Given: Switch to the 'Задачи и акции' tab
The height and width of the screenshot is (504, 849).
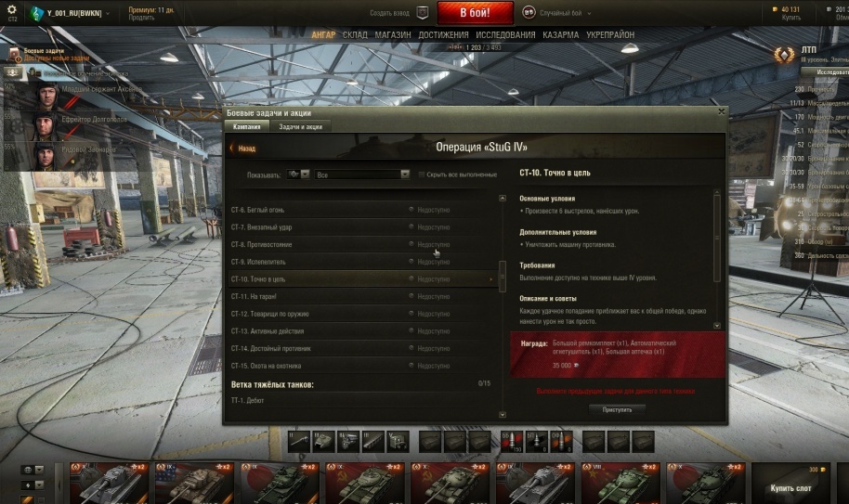Looking at the screenshot, I should pyautogui.click(x=301, y=126).
